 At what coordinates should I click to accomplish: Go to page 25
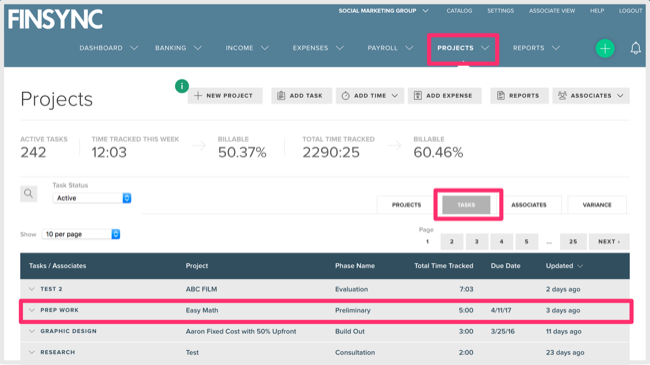[x=573, y=241]
